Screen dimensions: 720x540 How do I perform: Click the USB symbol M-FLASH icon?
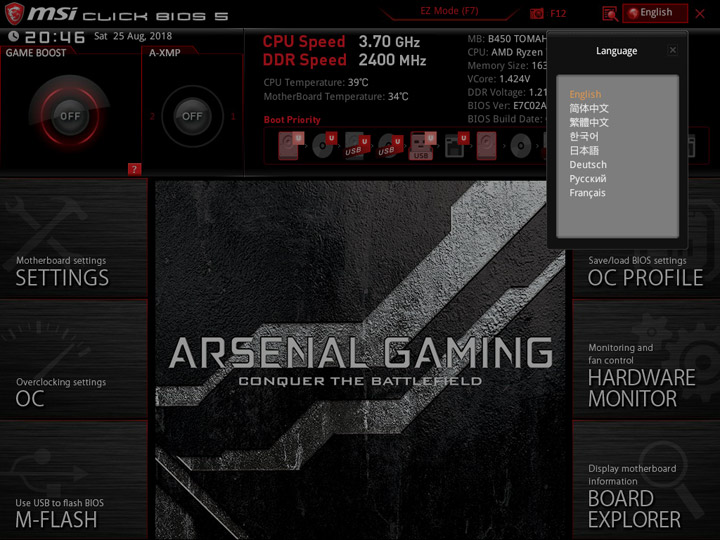pyautogui.click(x=46, y=473)
